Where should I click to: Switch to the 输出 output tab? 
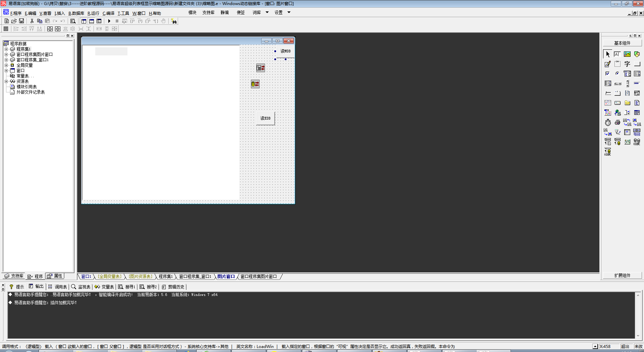coord(36,287)
